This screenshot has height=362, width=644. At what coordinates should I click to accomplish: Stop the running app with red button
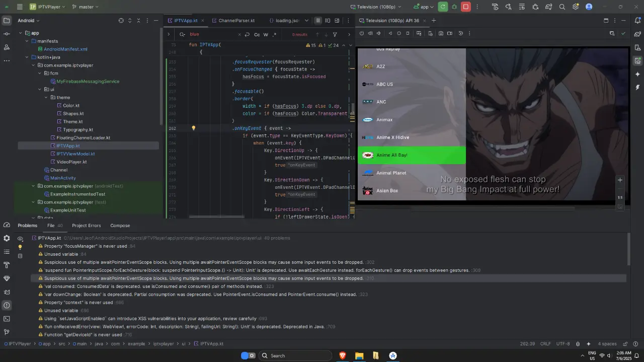click(x=466, y=7)
